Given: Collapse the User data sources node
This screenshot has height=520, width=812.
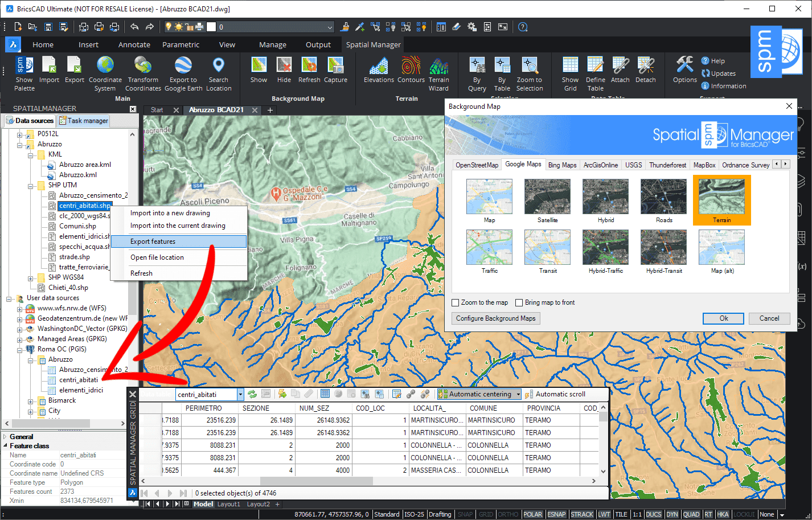Looking at the screenshot, I should coord(9,298).
